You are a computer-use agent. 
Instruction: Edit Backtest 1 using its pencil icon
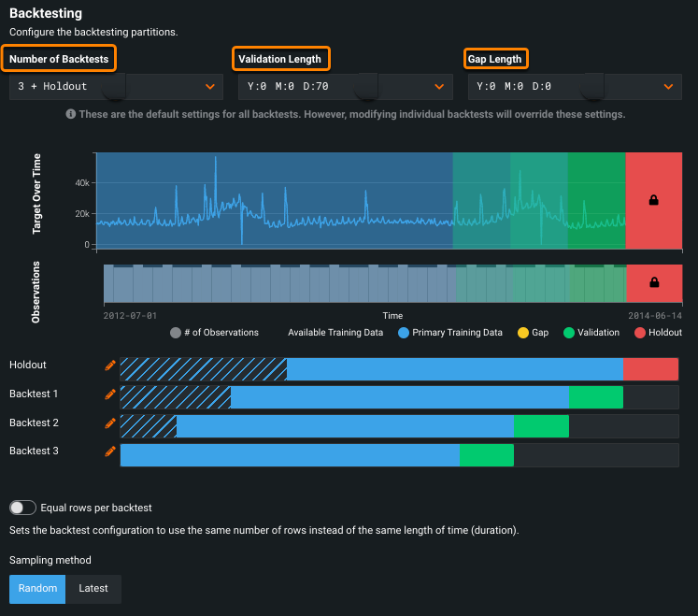pyautogui.click(x=110, y=394)
